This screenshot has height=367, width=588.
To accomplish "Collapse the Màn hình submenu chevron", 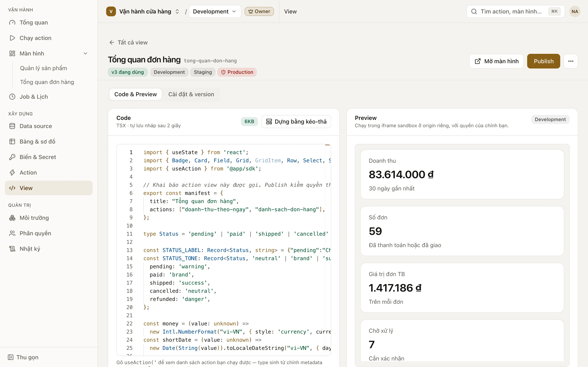I will [85, 54].
